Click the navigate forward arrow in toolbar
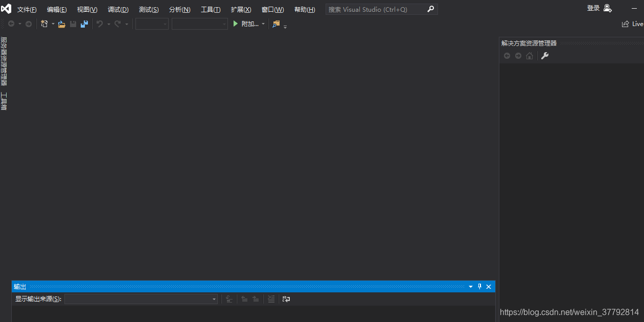The image size is (644, 322). click(29, 24)
